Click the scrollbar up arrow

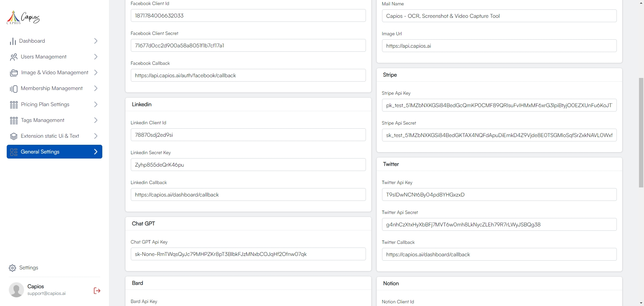[641, 3]
